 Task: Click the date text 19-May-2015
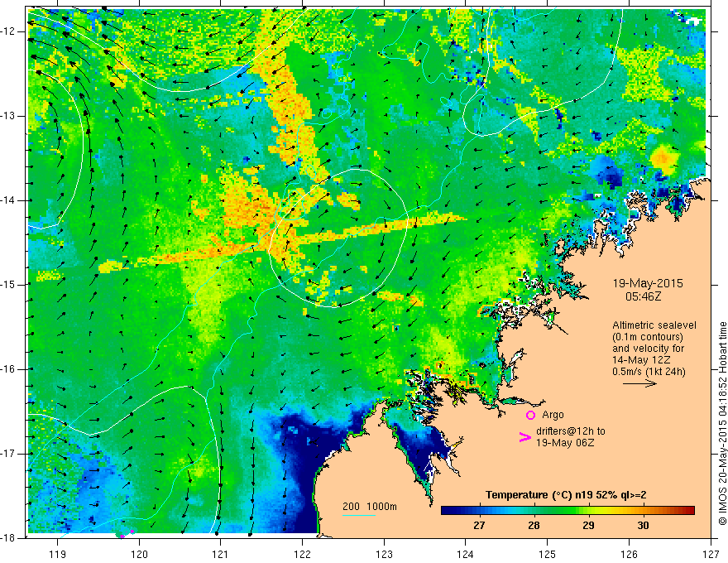648,283
